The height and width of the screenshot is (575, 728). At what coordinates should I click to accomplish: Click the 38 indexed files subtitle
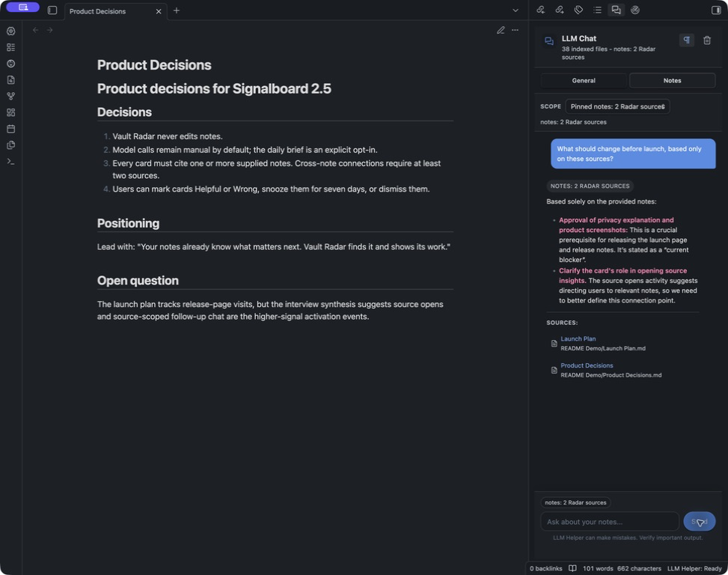coord(608,53)
